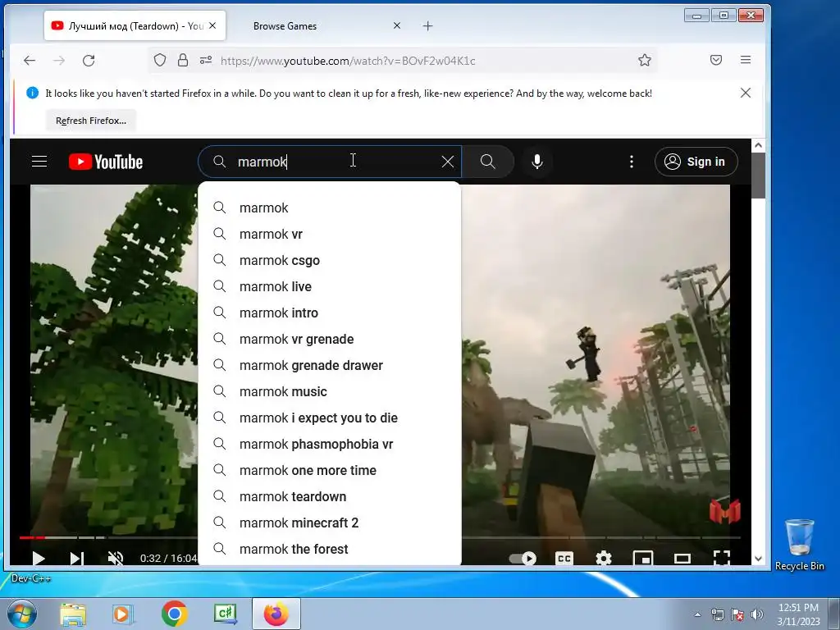Viewport: 840px width, 630px height.
Task: Open a new browser tab
Action: coord(427,25)
